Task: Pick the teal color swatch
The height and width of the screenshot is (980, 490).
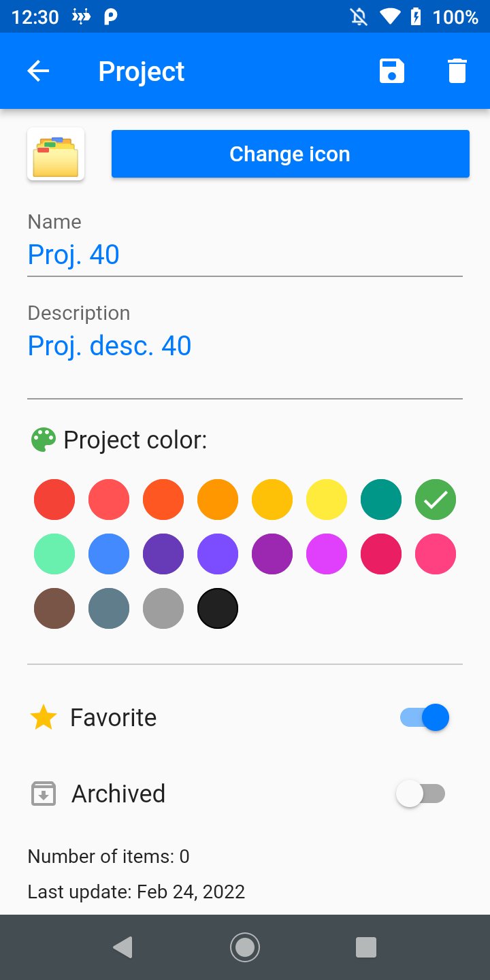Action: pos(381,500)
